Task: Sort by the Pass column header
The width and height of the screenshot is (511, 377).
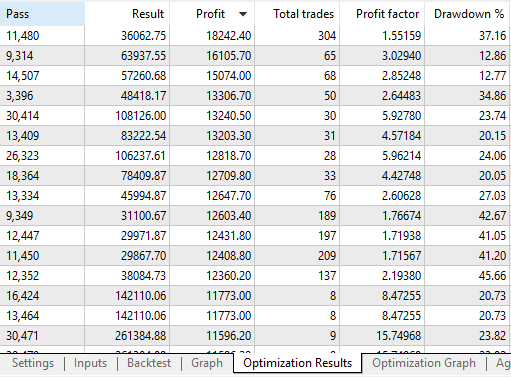Action: click(42, 14)
